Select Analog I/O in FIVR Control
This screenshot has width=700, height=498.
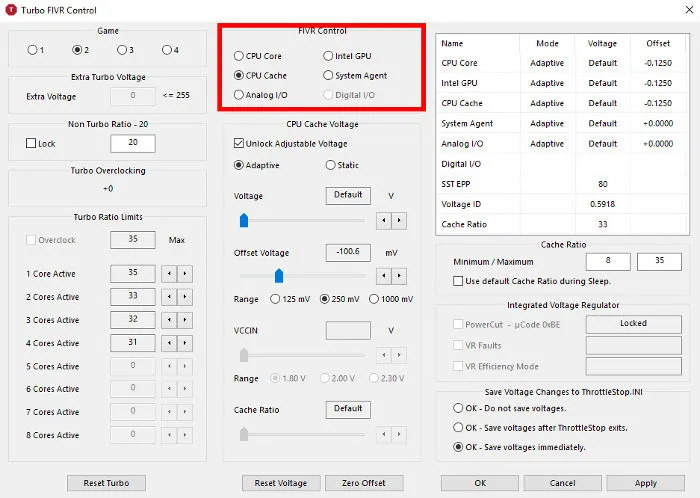coord(239,95)
